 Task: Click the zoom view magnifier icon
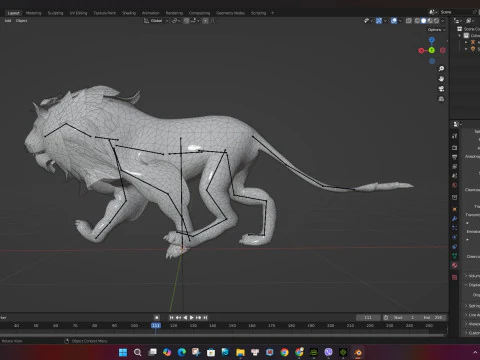(441, 69)
